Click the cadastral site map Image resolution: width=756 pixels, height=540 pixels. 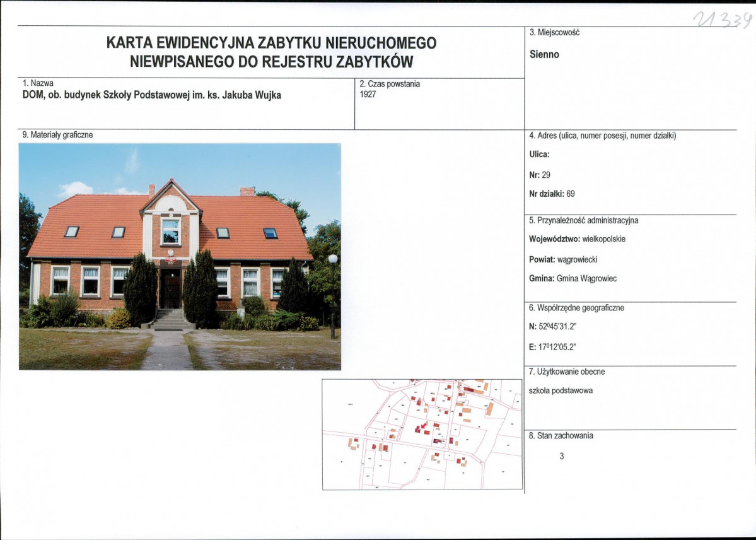422,434
